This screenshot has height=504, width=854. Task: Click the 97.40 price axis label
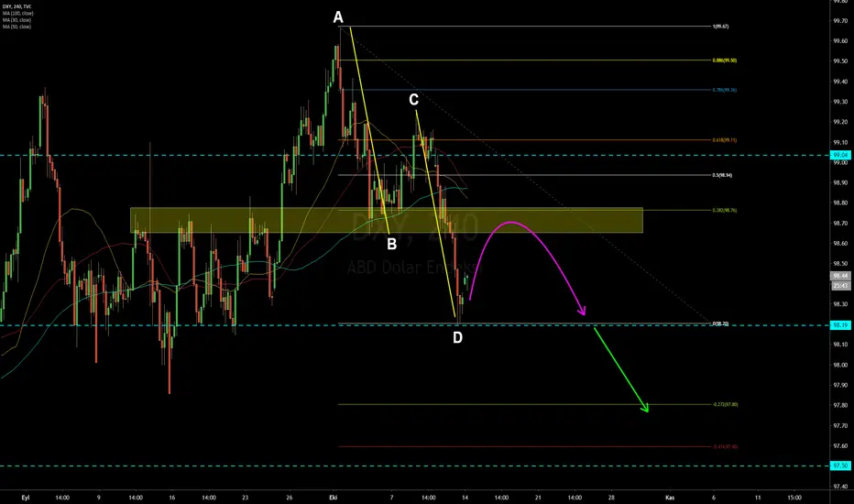click(x=840, y=487)
